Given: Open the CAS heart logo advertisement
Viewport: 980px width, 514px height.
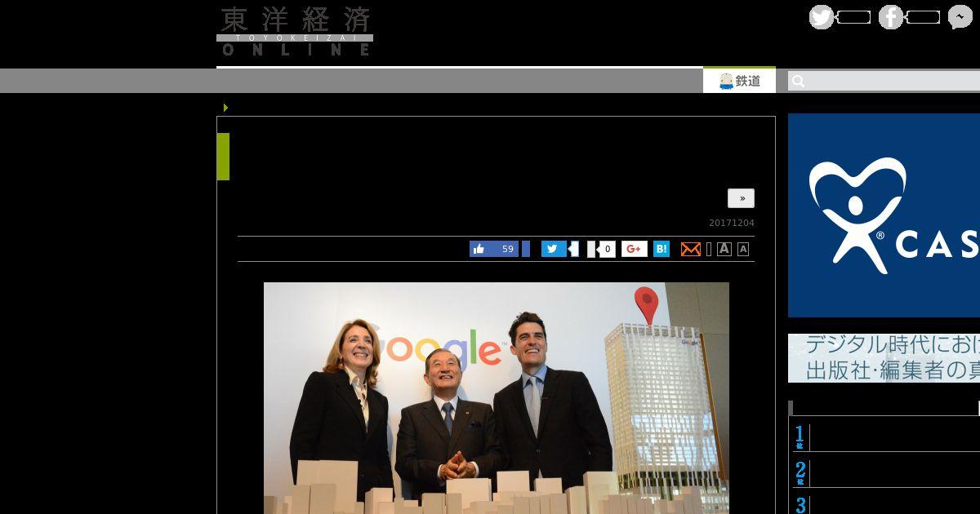Looking at the screenshot, I should (x=884, y=215).
